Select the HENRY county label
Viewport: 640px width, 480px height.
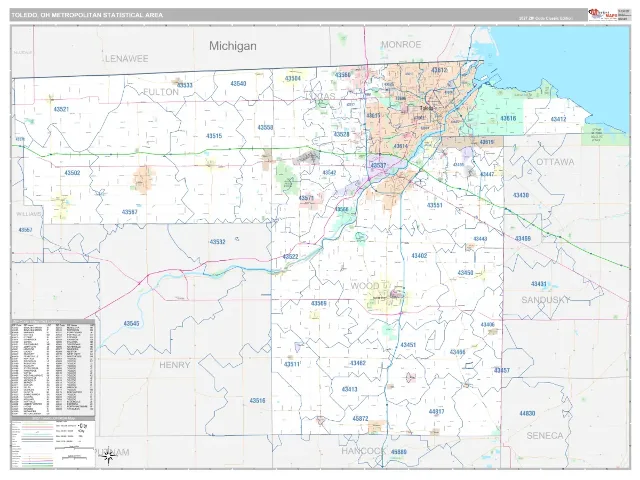[175, 364]
